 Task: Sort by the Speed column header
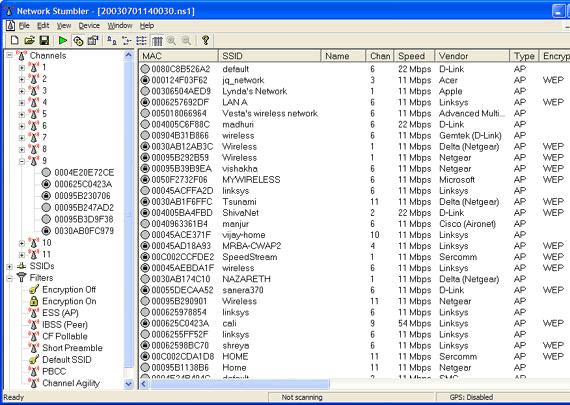click(415, 56)
